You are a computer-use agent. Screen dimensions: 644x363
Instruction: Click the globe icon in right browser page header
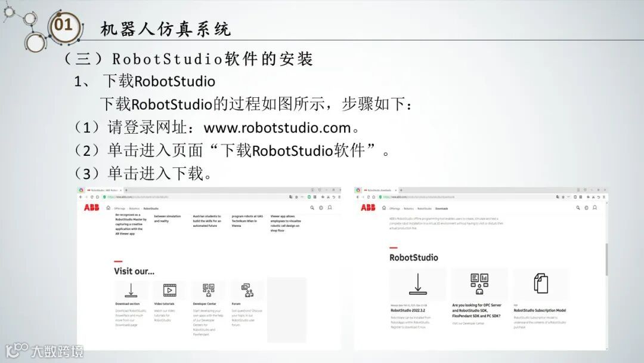click(x=587, y=208)
